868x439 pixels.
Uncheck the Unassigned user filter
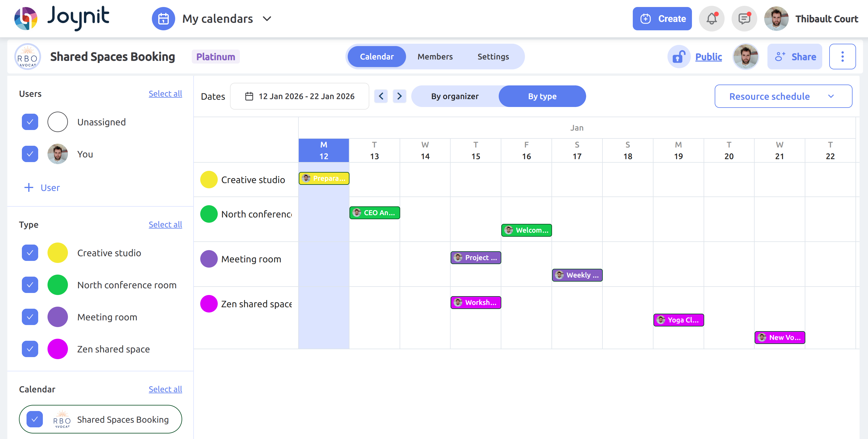click(x=30, y=122)
